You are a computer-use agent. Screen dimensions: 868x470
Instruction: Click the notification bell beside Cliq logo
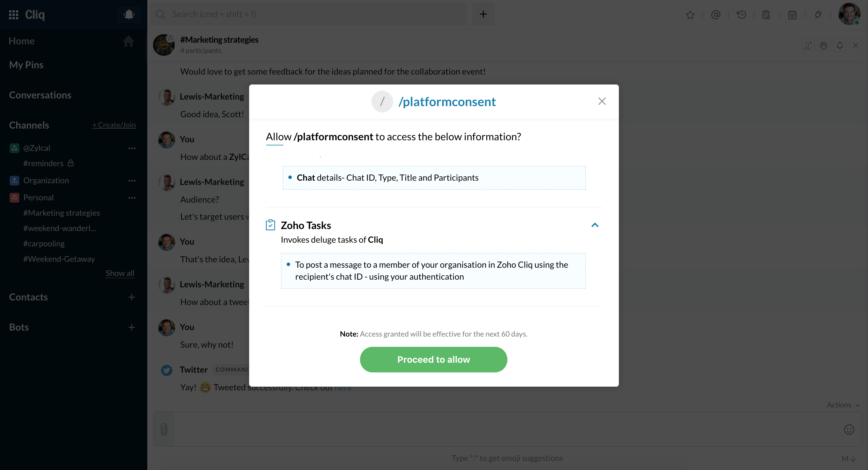(129, 15)
